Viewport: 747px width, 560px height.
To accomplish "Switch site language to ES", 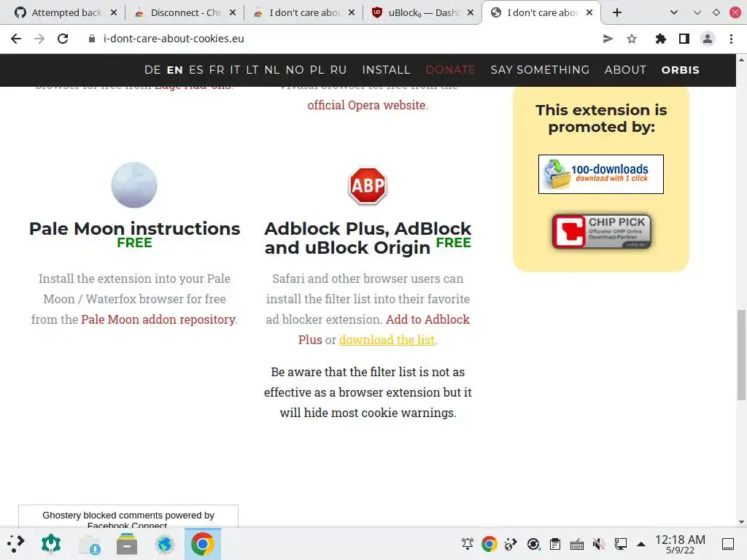I will point(196,70).
